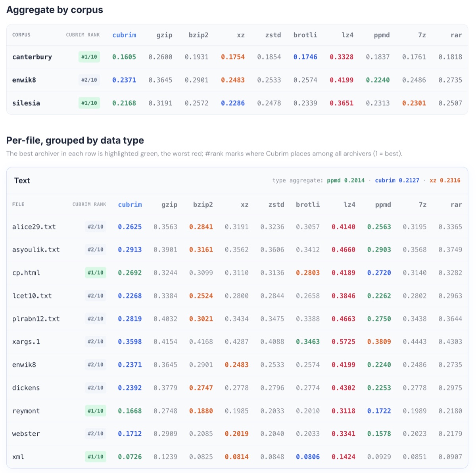Click the ppmd column header in Text table
Viewport: 476px width, 473px height.
tap(383, 204)
